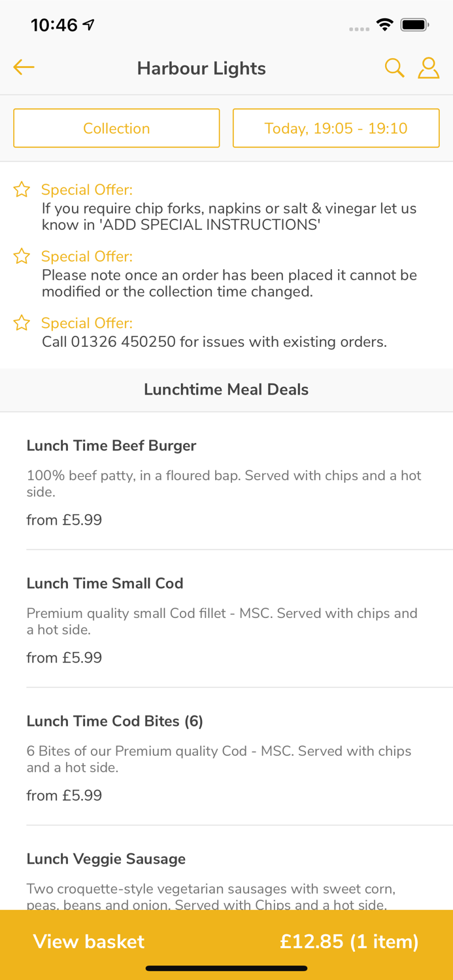The height and width of the screenshot is (980, 453).
Task: Open the search magnifier icon
Action: coord(394,67)
